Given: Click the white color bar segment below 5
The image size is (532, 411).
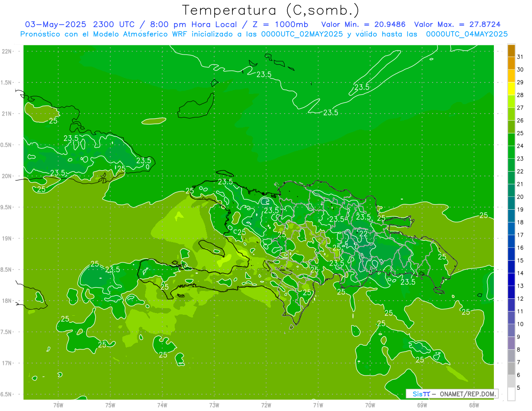Looking at the screenshot, I should pyautogui.click(x=511, y=394).
